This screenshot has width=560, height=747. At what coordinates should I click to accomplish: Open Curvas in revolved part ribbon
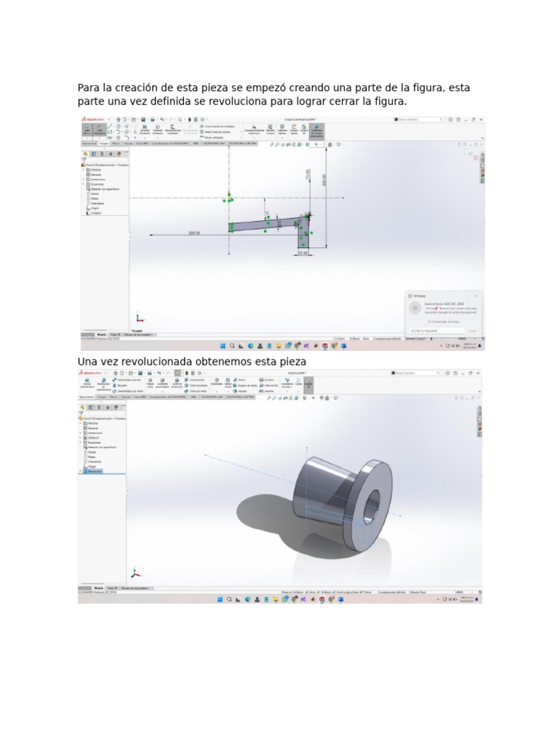[298, 381]
